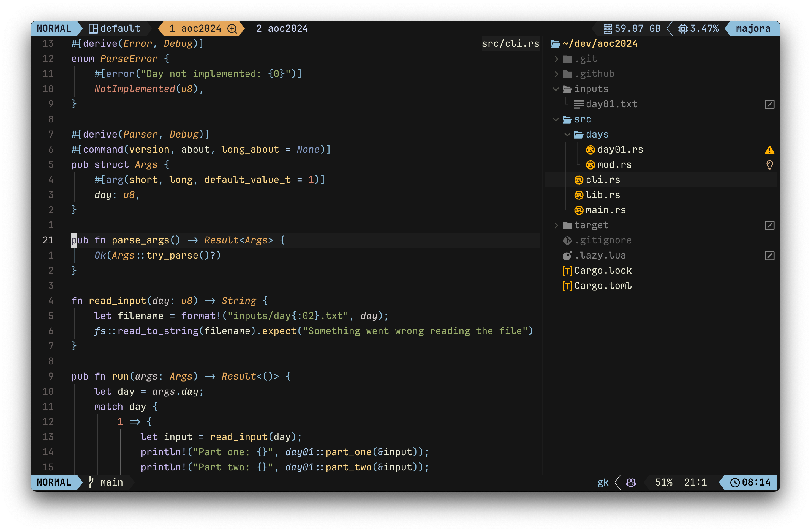
Task: Open Cargo.lock in the file tree
Action: 603,271
